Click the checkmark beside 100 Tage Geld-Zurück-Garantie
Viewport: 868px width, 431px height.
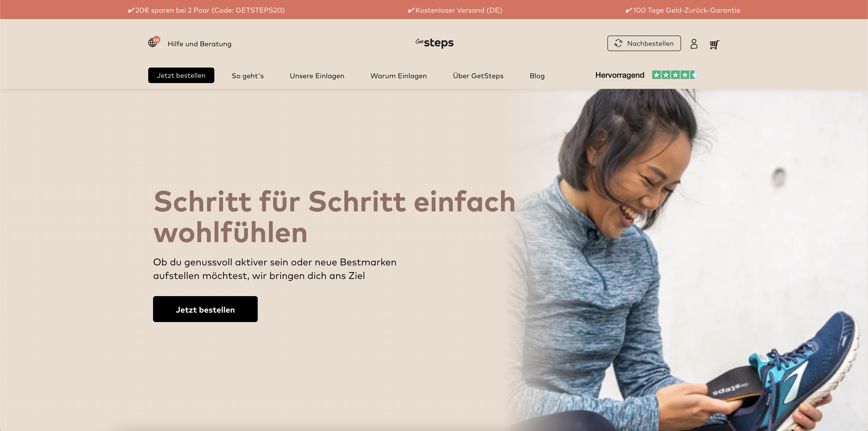(x=628, y=10)
